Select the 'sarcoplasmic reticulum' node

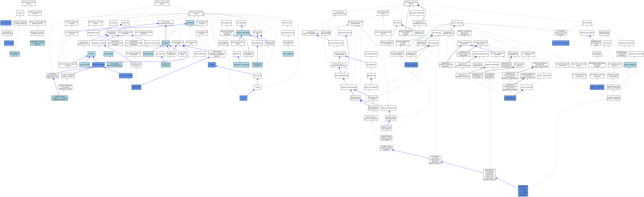coord(166,65)
